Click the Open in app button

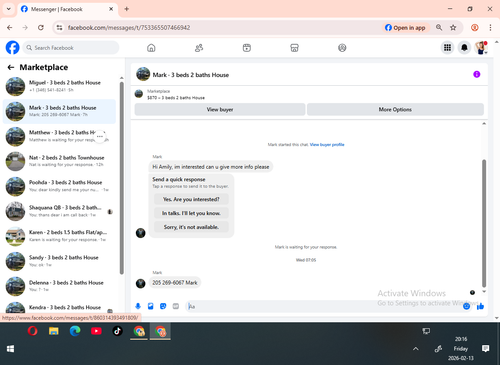tap(406, 28)
